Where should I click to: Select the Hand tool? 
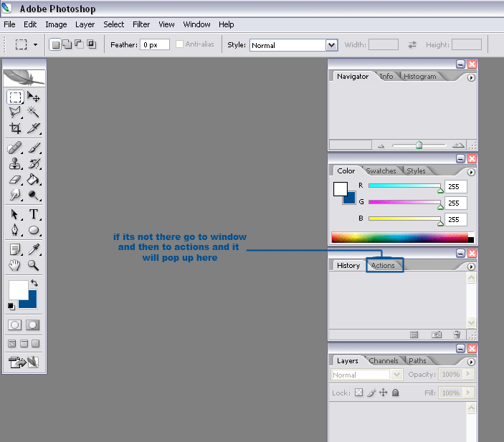pyautogui.click(x=15, y=265)
